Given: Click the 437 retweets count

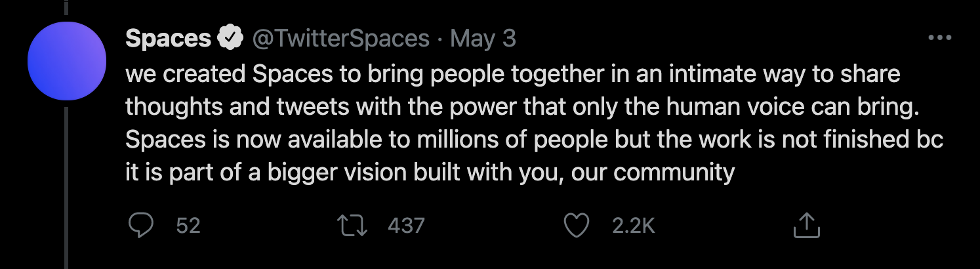Looking at the screenshot, I should (x=406, y=226).
